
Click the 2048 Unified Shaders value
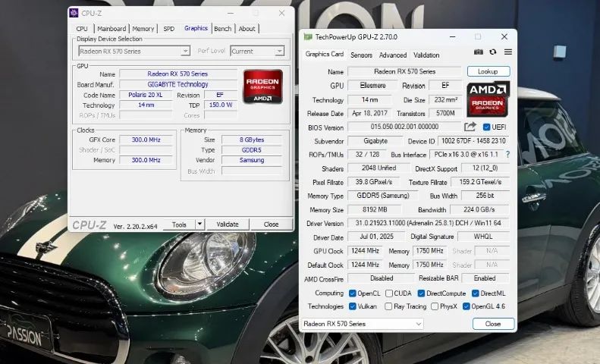pyautogui.click(x=379, y=168)
